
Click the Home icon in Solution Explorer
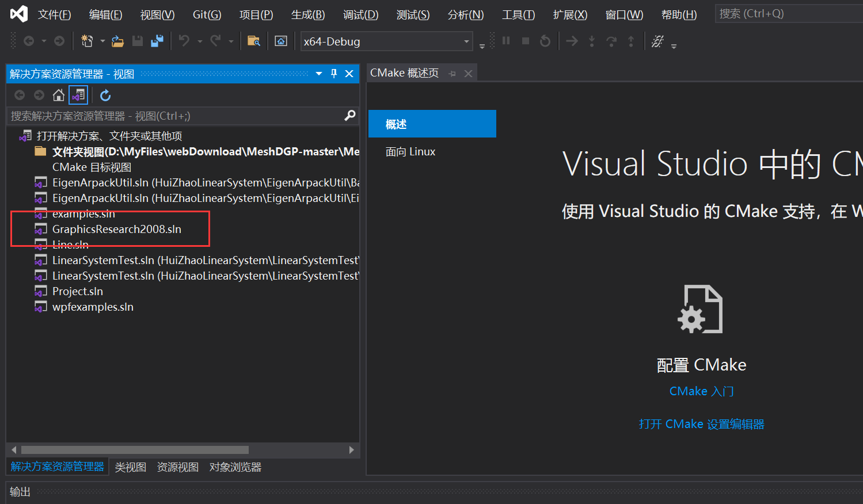pos(59,95)
